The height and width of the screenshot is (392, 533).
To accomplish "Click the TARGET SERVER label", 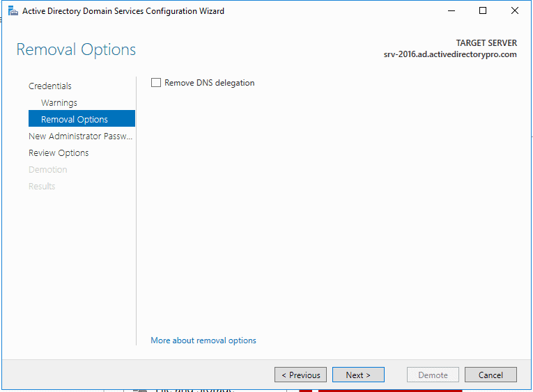I will [486, 42].
